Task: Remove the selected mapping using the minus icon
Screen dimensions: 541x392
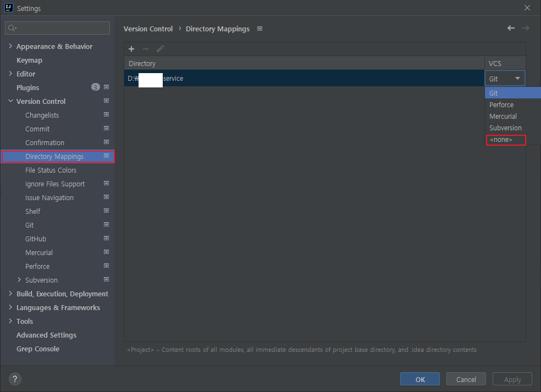Action: (x=146, y=49)
